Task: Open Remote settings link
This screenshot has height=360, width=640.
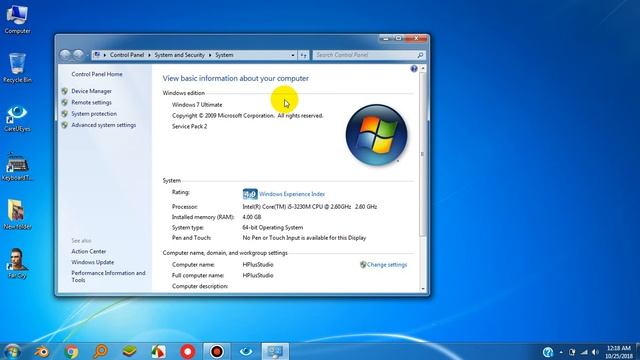Action: 91,102
